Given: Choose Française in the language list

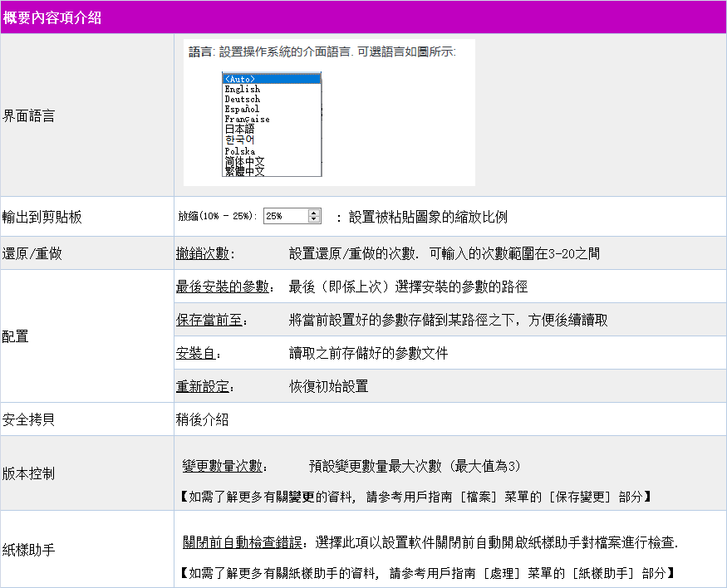Looking at the screenshot, I should click(247, 119).
